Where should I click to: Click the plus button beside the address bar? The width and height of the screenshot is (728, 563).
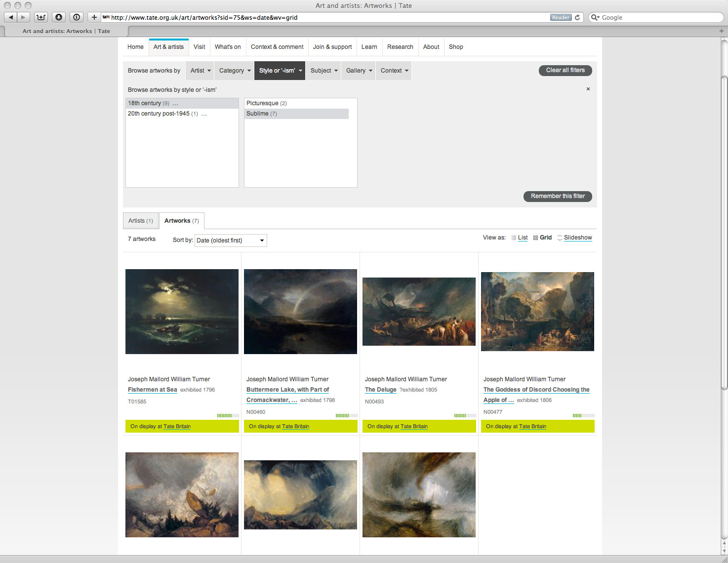coord(94,17)
